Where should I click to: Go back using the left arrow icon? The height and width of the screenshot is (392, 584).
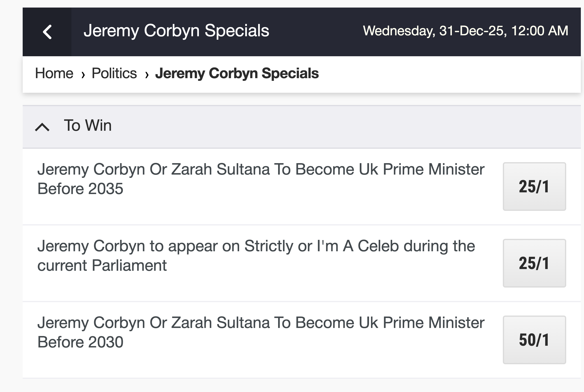click(47, 32)
